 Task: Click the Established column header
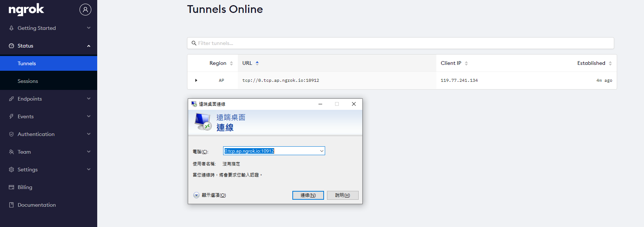pyautogui.click(x=591, y=63)
